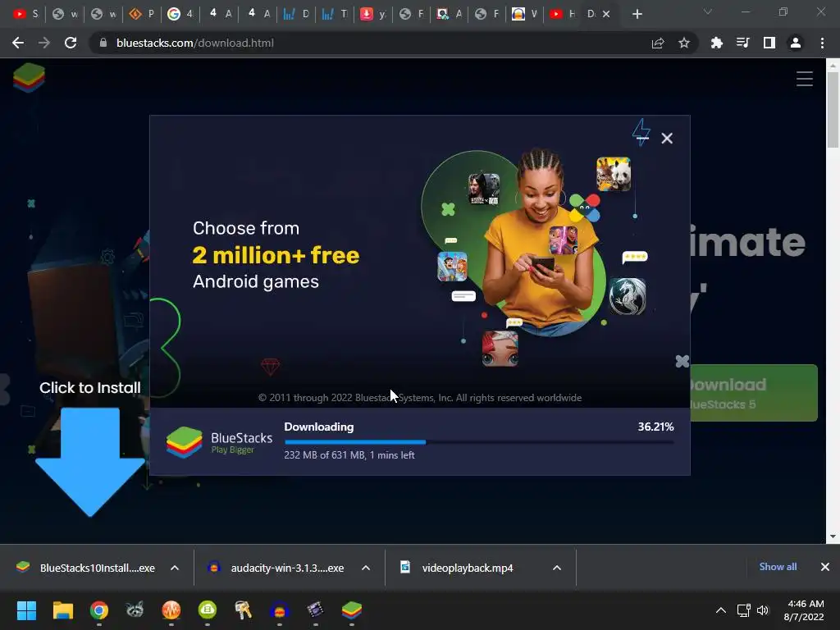
Task: Open the Chrome profile avatar menu
Action: (x=796, y=43)
